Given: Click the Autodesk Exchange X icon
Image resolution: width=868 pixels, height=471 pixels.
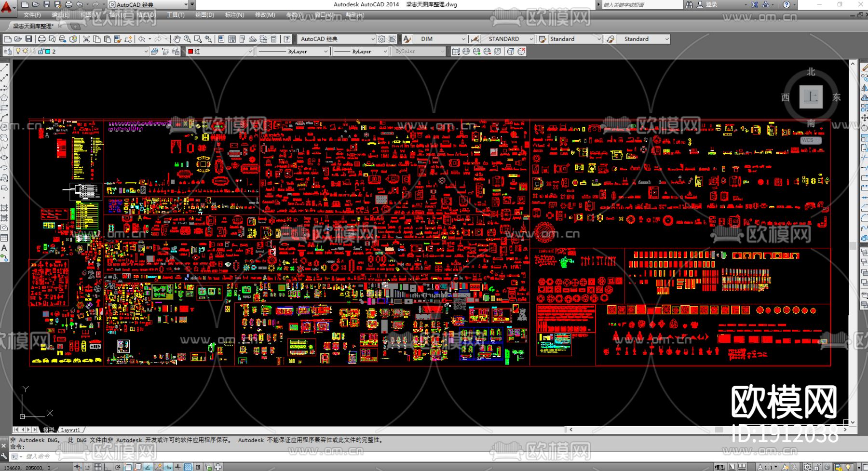Looking at the screenshot, I should (755, 4).
